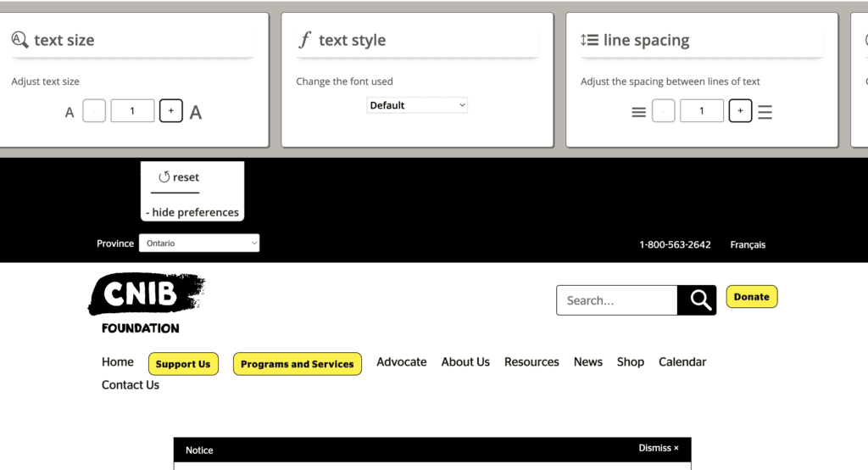
Task: Click the line spacing value field
Action: tap(702, 111)
